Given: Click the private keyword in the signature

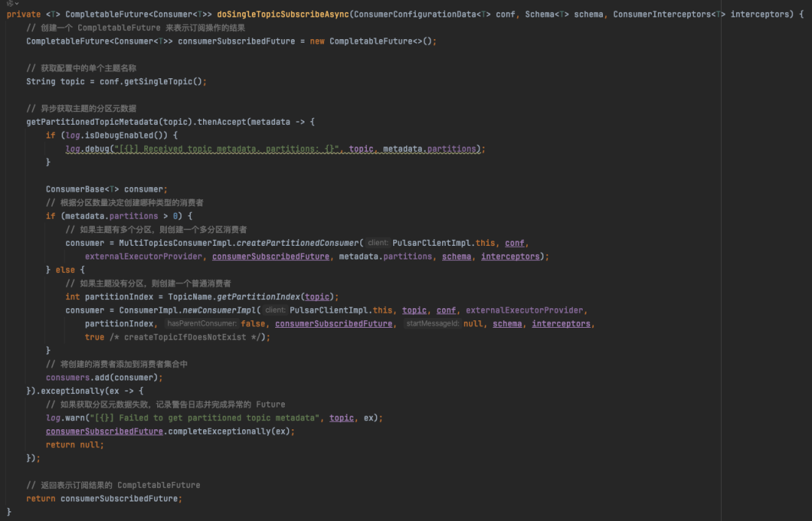Looking at the screenshot, I should tap(23, 14).
